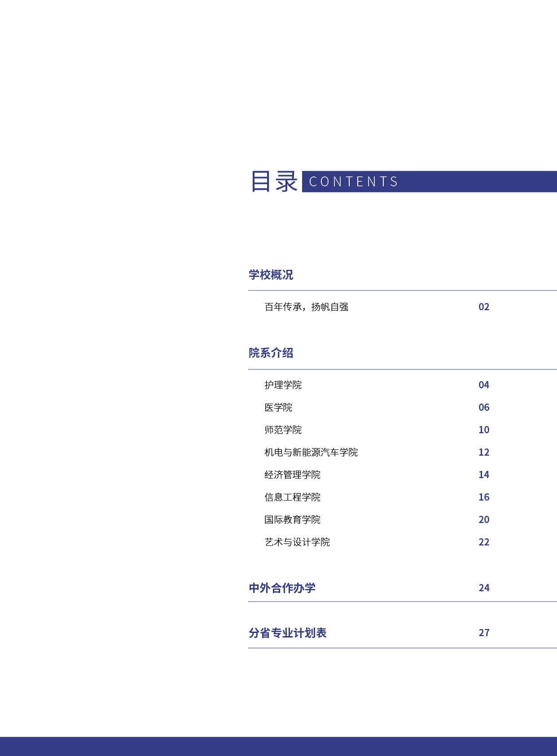Click page number 02

[x=483, y=307]
